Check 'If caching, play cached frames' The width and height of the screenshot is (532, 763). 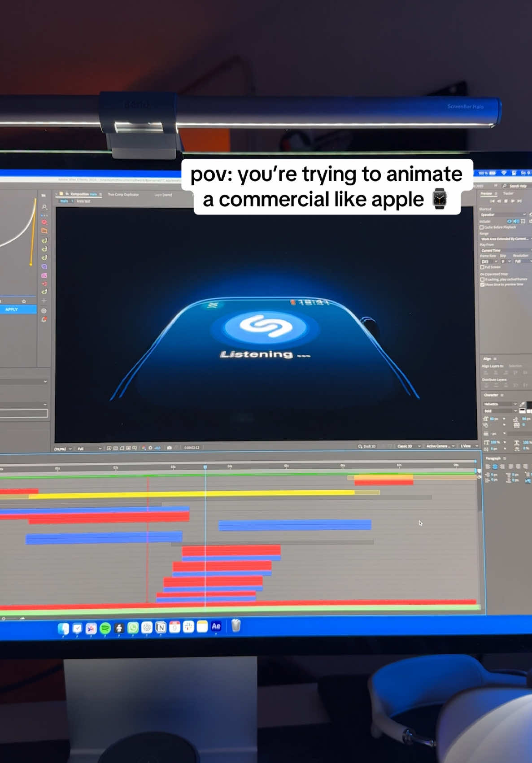point(482,279)
